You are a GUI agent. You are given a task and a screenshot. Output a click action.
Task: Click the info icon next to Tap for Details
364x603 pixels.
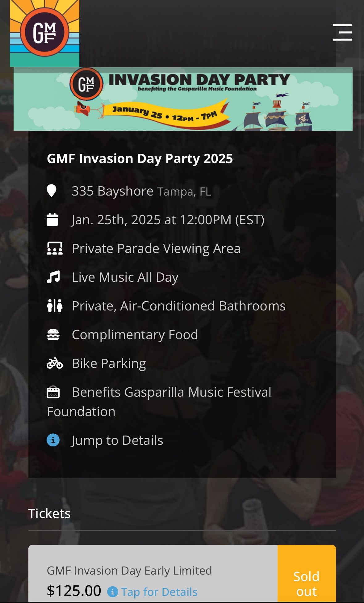coord(112,592)
